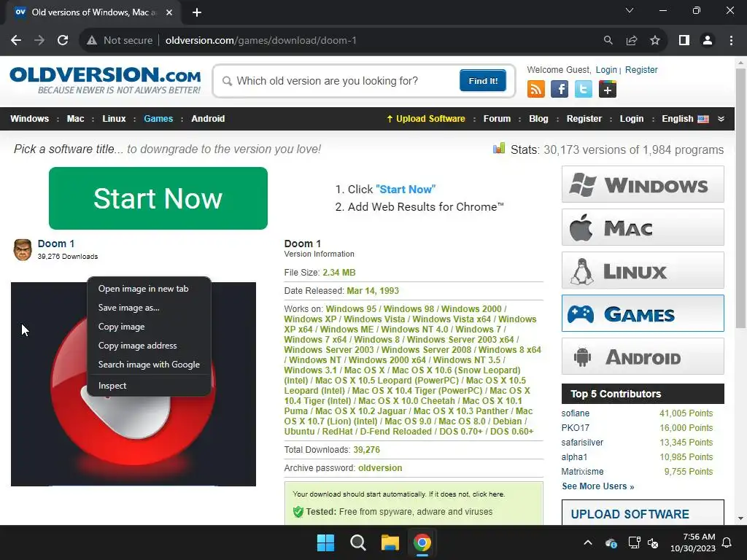This screenshot has width=747, height=560.
Task: Click the share page icon in address bar
Action: point(632,41)
